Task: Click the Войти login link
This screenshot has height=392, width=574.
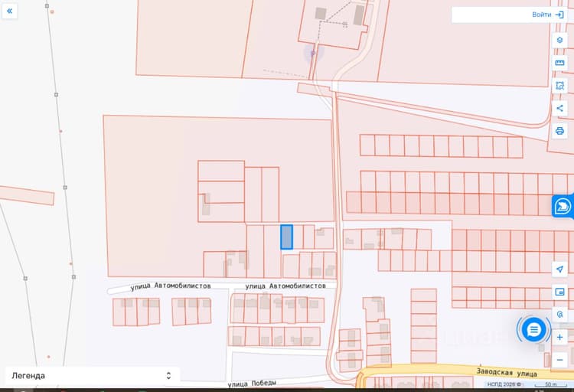Action: tap(541, 15)
